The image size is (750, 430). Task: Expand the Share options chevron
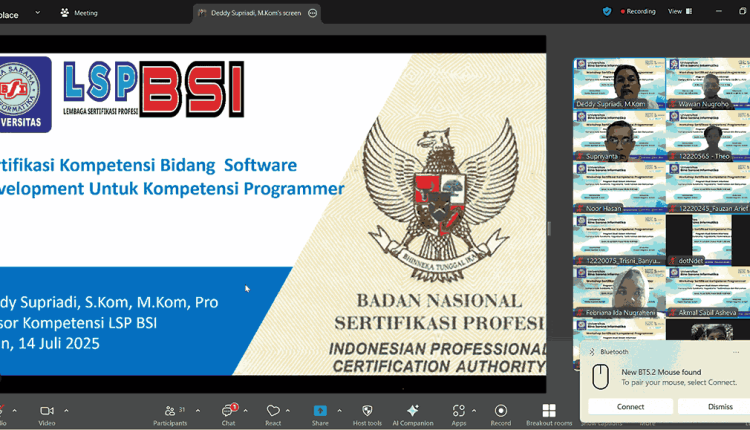(x=339, y=410)
